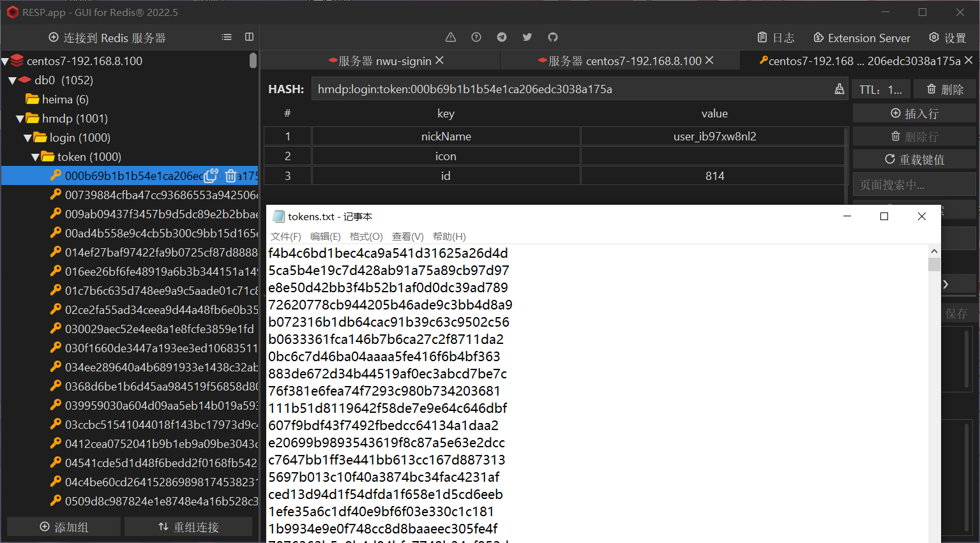
Task: Toggle the sidebar panel layout icon
Action: coord(249,37)
